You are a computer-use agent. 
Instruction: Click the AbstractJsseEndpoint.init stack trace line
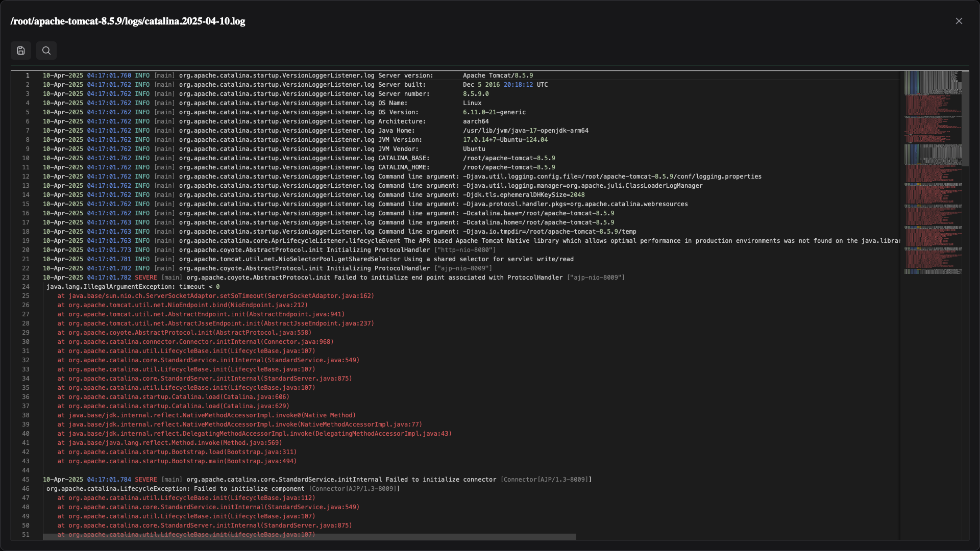(216, 323)
